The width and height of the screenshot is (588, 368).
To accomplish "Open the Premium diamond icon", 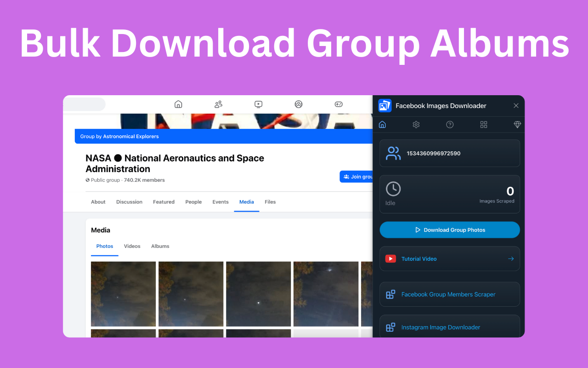I will pos(517,125).
